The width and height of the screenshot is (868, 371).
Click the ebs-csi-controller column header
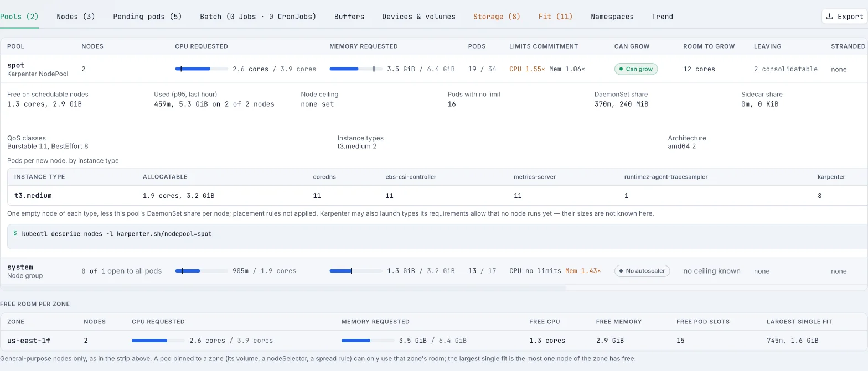point(411,177)
